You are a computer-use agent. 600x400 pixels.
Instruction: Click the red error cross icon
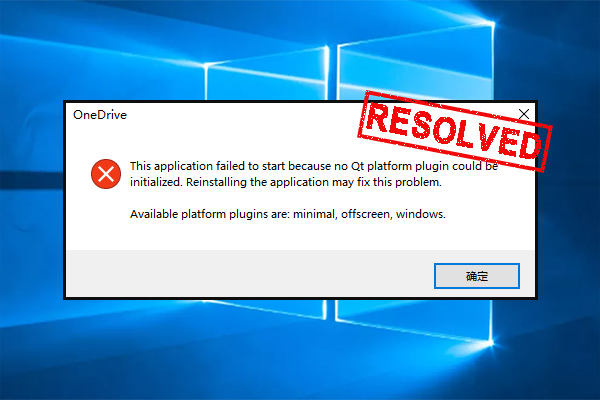tap(106, 174)
